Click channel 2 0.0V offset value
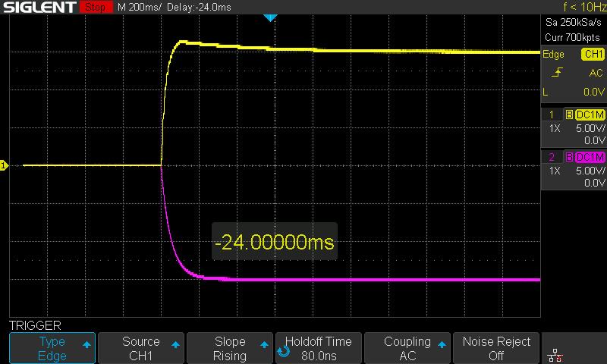607x364 pixels. (x=595, y=183)
